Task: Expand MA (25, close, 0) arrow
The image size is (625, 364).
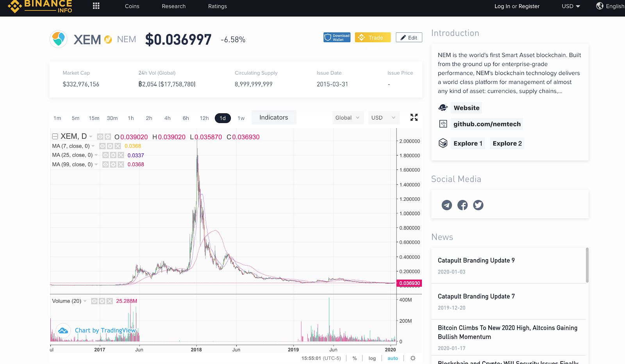Action: (96, 155)
